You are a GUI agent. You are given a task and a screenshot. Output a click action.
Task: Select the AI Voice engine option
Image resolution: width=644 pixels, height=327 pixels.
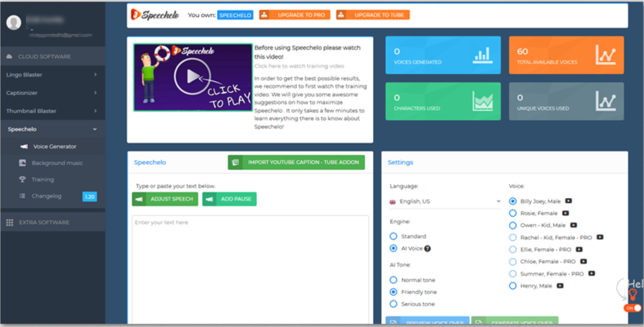(394, 248)
